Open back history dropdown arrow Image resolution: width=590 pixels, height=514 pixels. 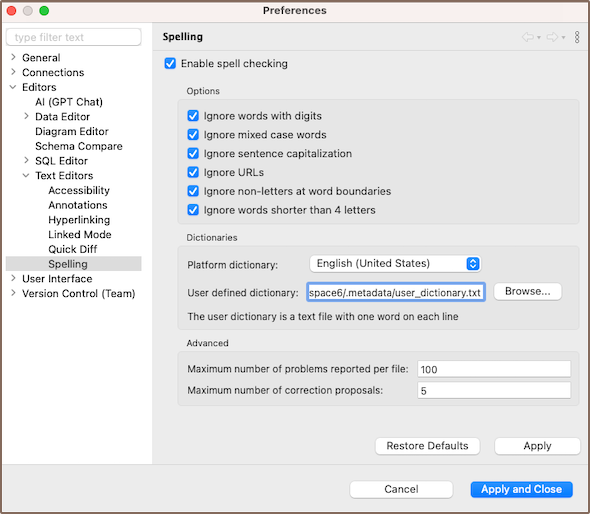pos(539,37)
